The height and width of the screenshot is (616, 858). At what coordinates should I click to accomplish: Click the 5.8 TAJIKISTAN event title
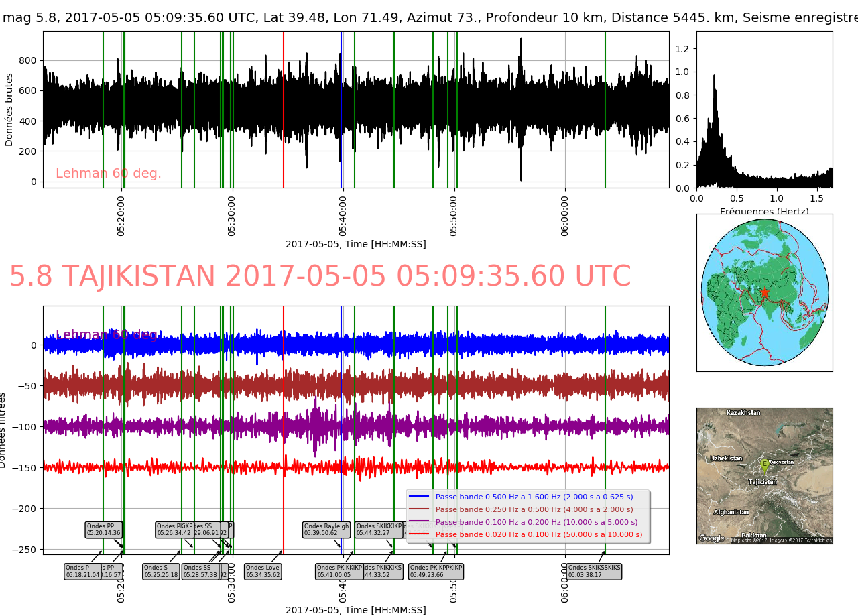(320, 277)
